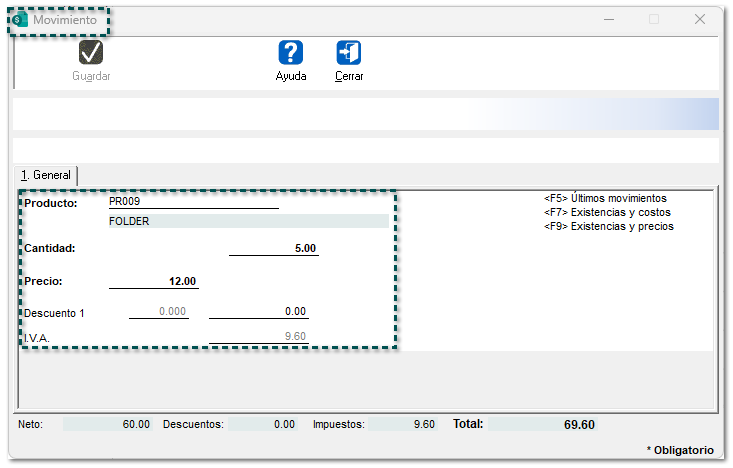Minimize the Movimiento window

[608, 19]
